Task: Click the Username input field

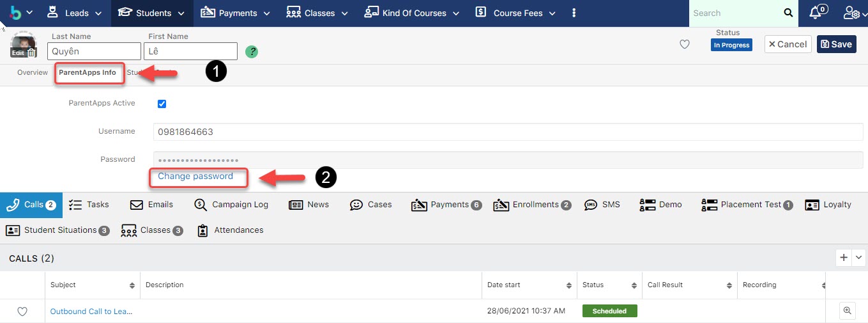Action: (508, 132)
